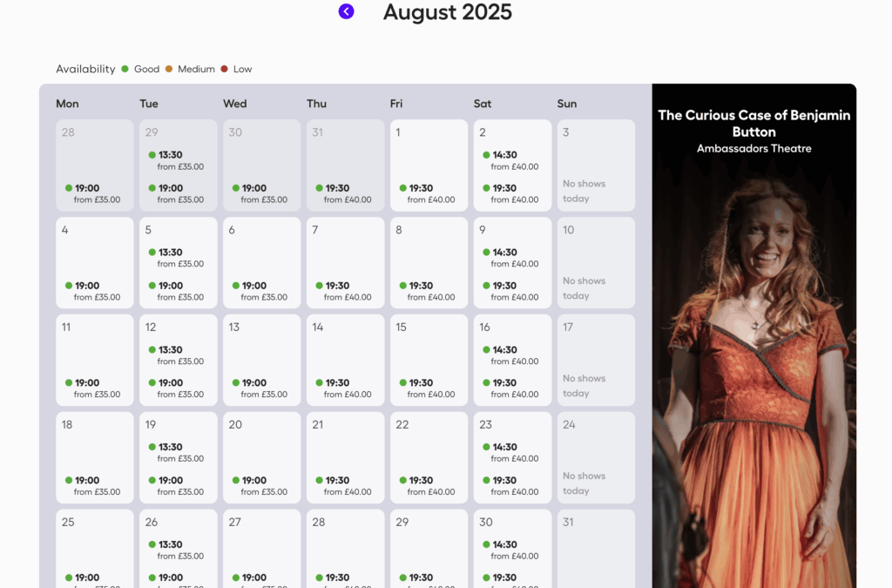
Task: Select 19:30 show on Thursday 14
Action: pos(343,388)
